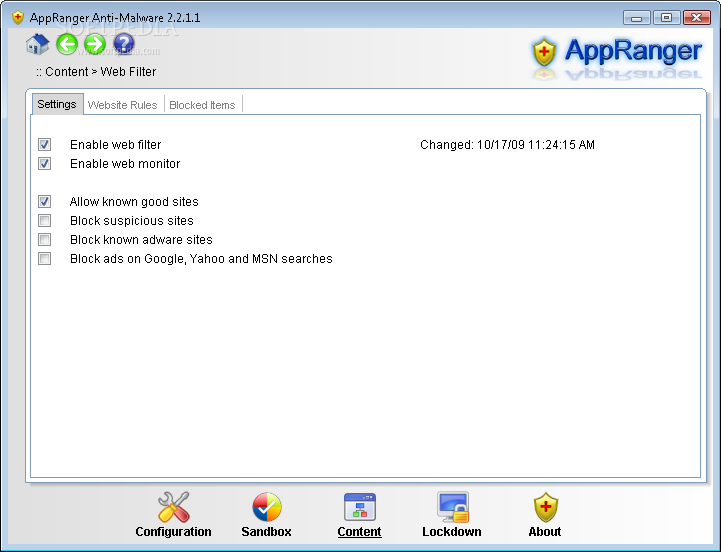Switch to the Website Rules tab

click(x=122, y=105)
